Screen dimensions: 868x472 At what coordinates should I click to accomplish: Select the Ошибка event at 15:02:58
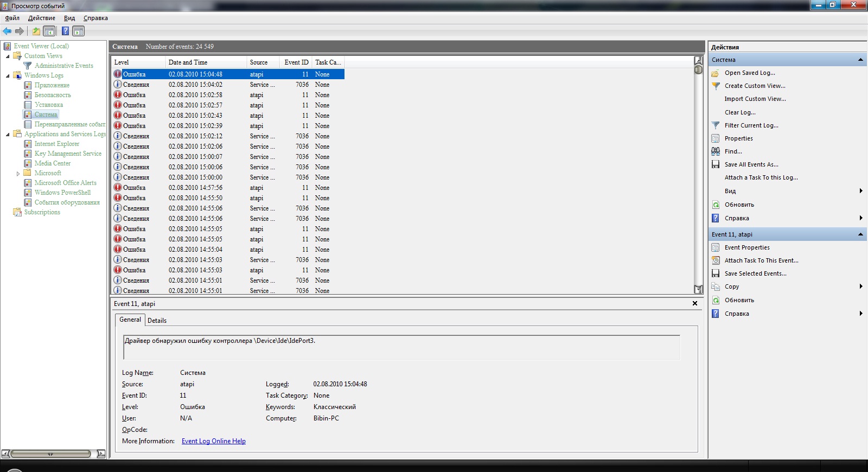click(x=228, y=95)
